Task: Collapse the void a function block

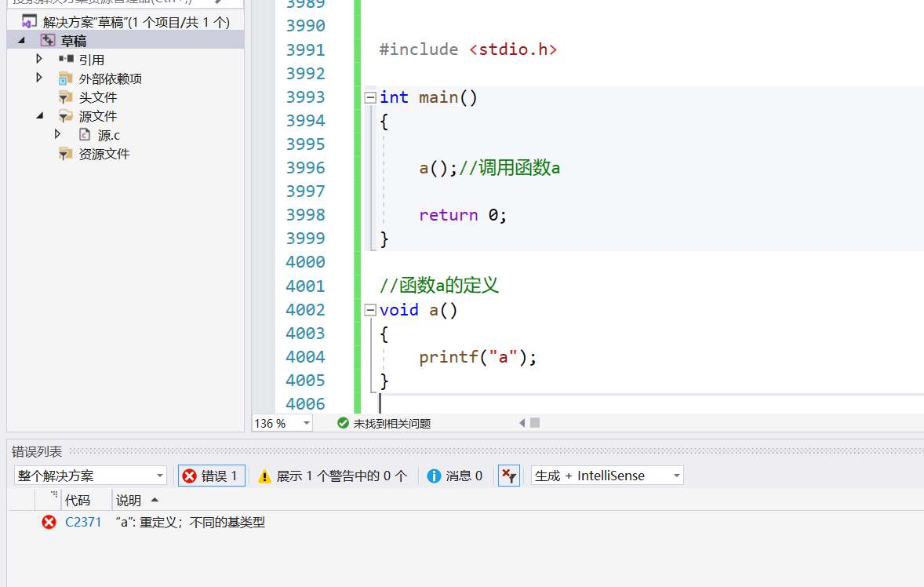Action: 370,310
